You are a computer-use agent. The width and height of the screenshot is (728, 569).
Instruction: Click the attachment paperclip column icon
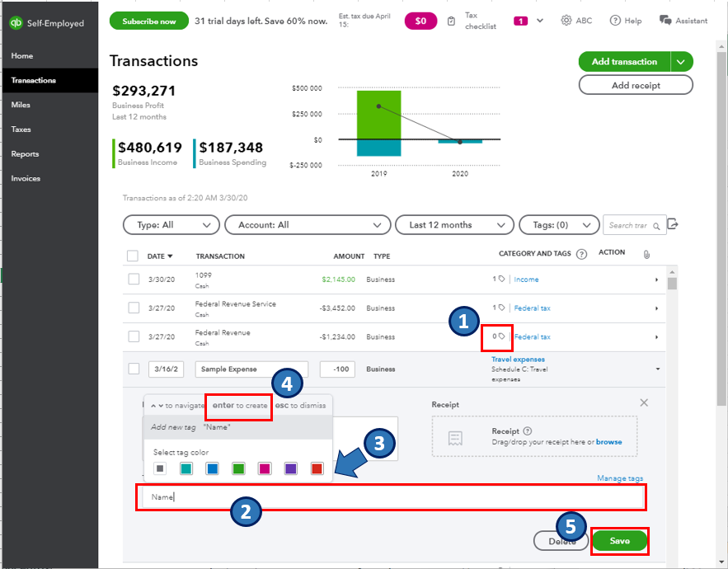pos(646,255)
